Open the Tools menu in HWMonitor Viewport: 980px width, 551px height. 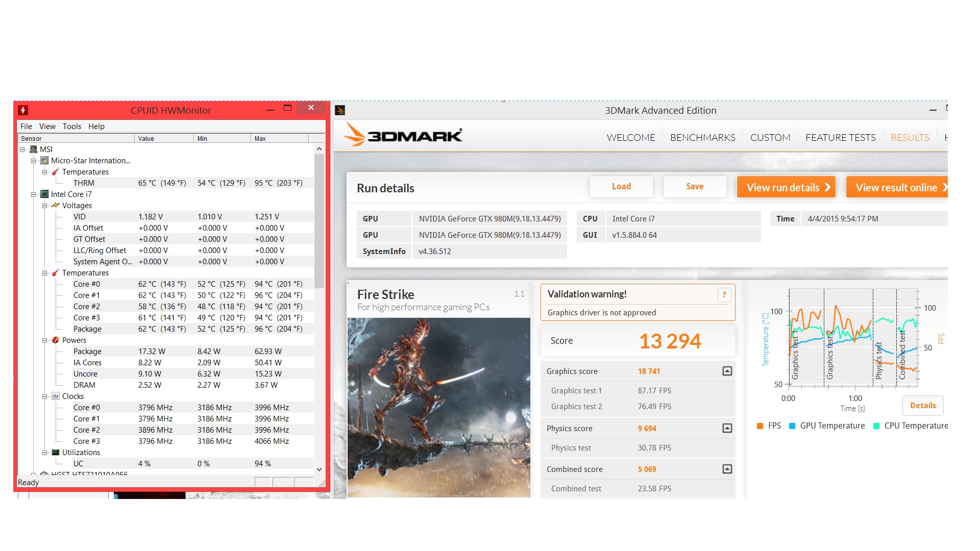(72, 127)
